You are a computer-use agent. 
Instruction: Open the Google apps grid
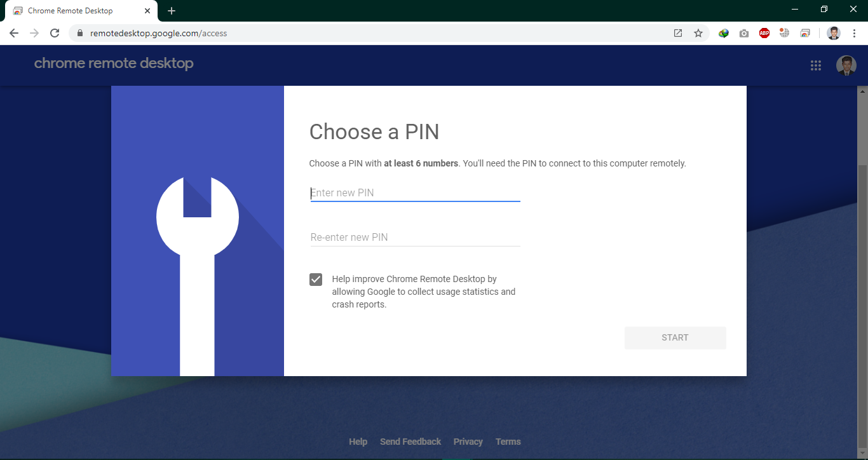coord(816,65)
